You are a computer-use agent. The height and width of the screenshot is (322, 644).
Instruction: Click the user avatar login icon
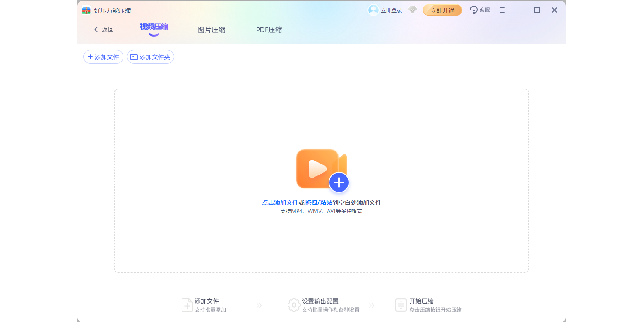pos(373,10)
